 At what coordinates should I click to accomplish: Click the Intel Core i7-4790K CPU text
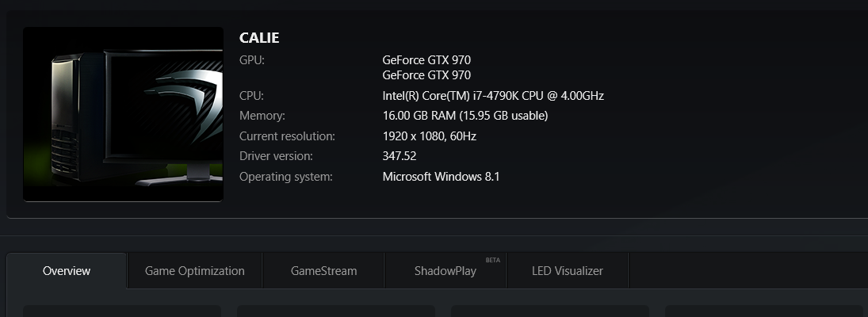point(493,96)
